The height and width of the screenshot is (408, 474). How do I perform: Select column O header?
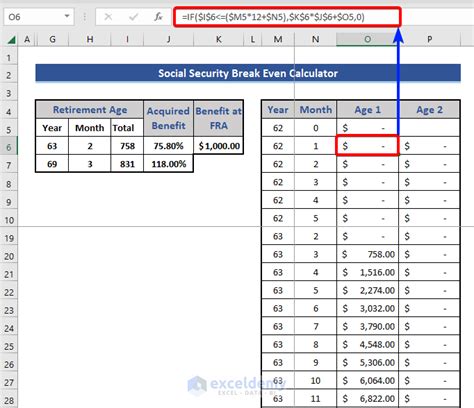[367, 39]
